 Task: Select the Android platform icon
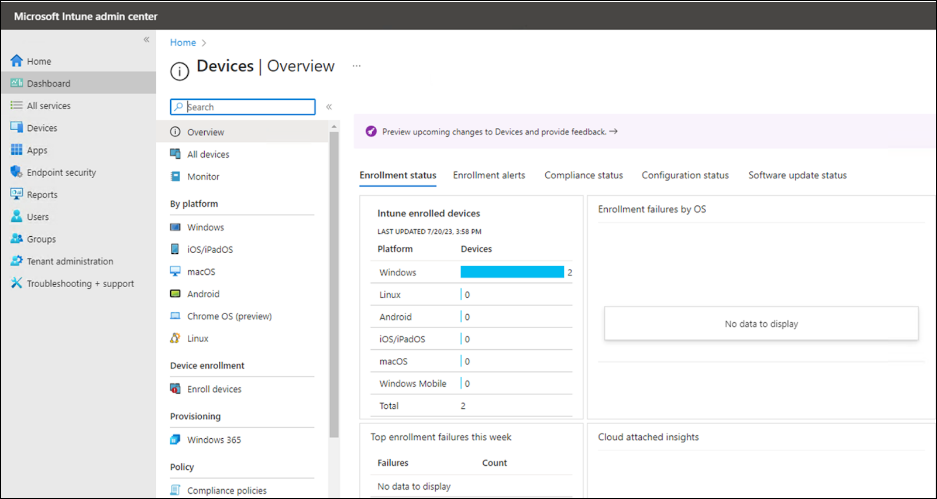(x=175, y=294)
